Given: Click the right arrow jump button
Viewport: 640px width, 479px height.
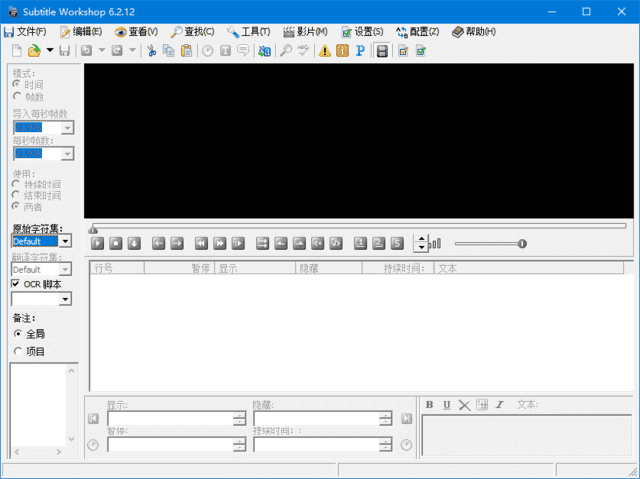Looking at the screenshot, I should pyautogui.click(x=177, y=244).
